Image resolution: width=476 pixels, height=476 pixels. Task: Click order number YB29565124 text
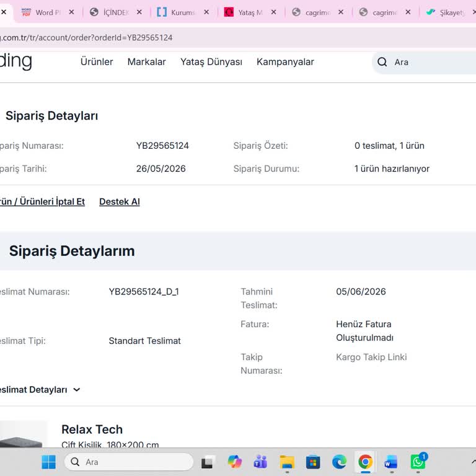162,146
